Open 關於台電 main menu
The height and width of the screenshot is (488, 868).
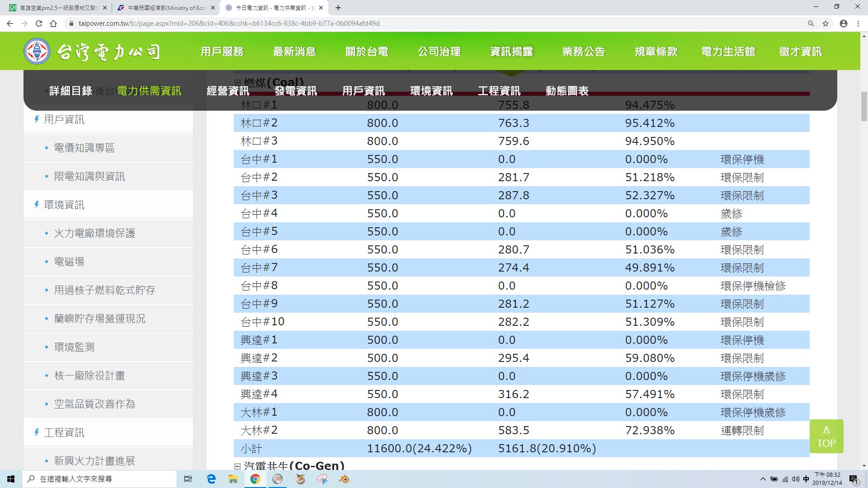(x=367, y=52)
